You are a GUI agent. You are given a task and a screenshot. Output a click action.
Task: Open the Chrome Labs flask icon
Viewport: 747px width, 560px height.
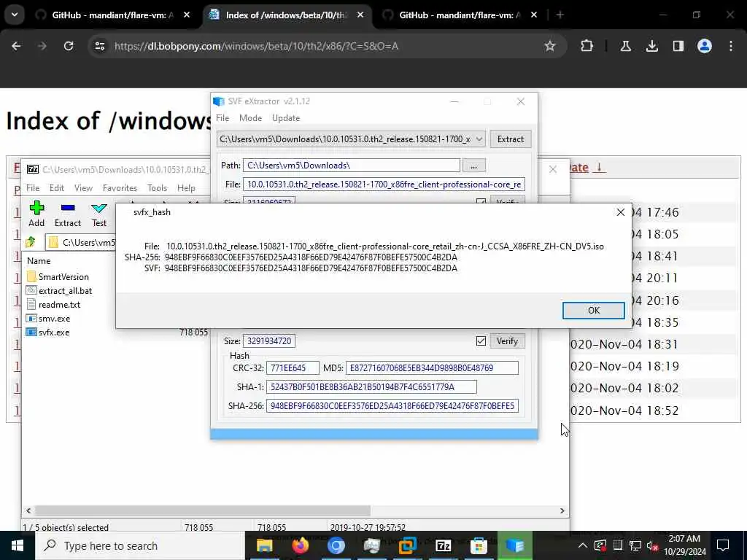tap(625, 46)
